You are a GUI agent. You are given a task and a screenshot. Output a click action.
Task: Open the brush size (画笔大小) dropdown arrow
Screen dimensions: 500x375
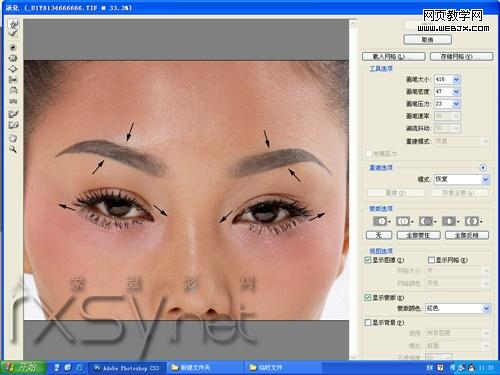coord(456,79)
